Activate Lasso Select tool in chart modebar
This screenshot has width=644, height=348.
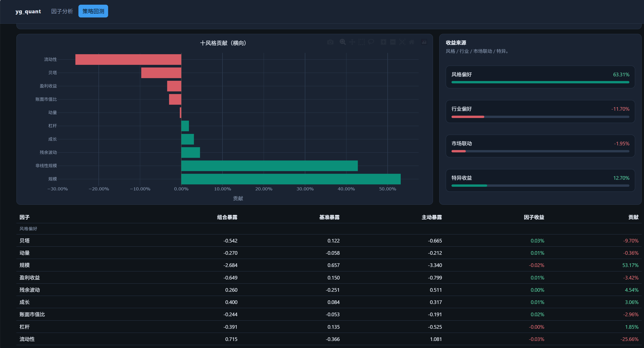pos(371,42)
